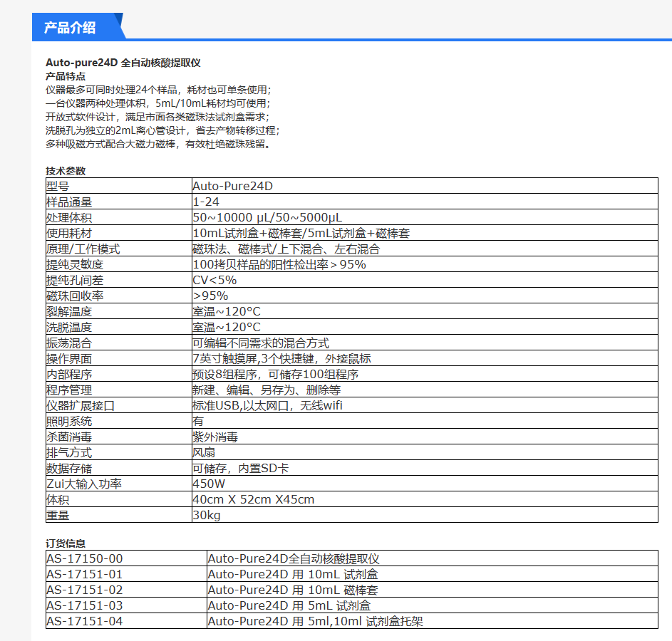Click the '40cm X 52cm X45cm' value
Viewport: 672px width, 641px height.
253,499
